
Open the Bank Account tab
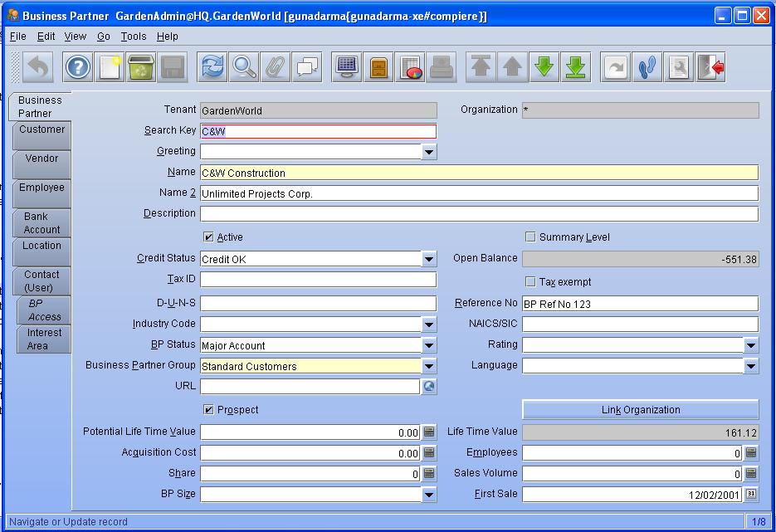[42, 222]
